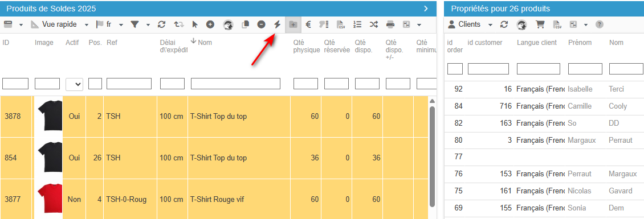The height and width of the screenshot is (219, 644).
Task: Click the Langue client filter input
Action: pyautogui.click(x=539, y=69)
